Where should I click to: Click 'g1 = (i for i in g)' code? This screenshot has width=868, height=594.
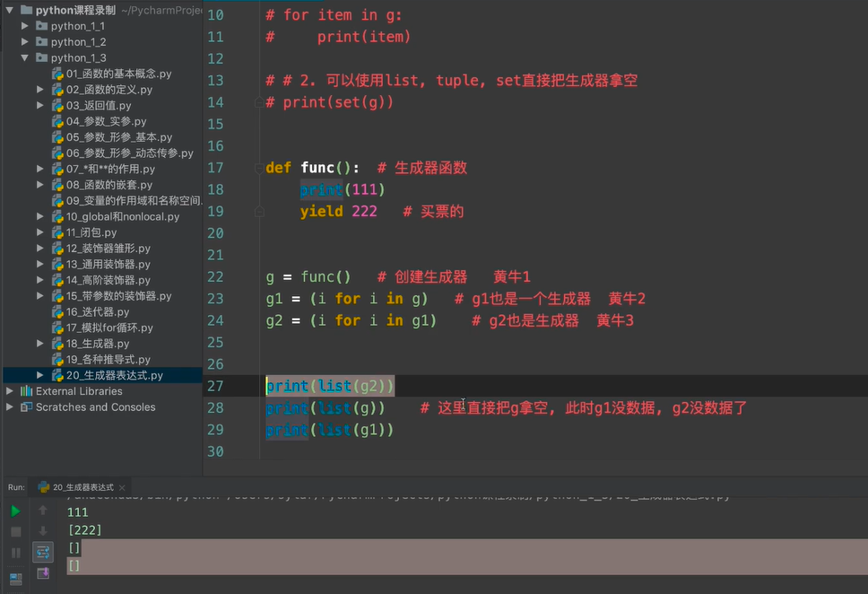click(x=347, y=299)
